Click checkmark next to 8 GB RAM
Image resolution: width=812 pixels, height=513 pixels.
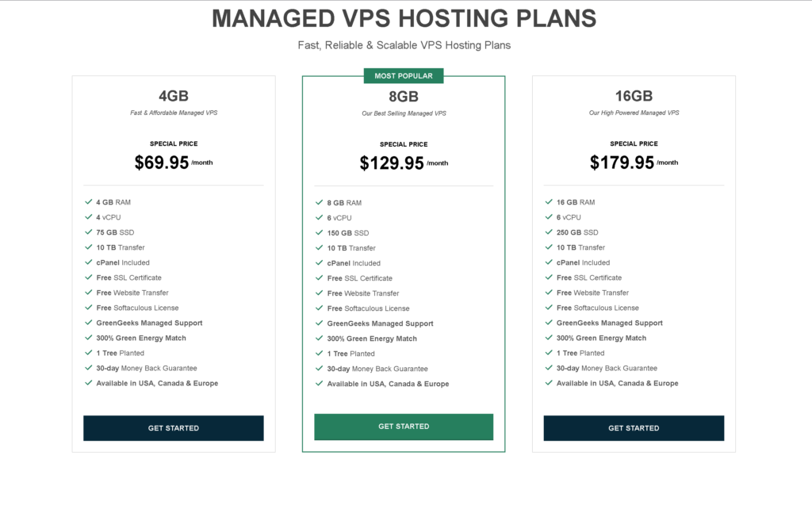(319, 202)
